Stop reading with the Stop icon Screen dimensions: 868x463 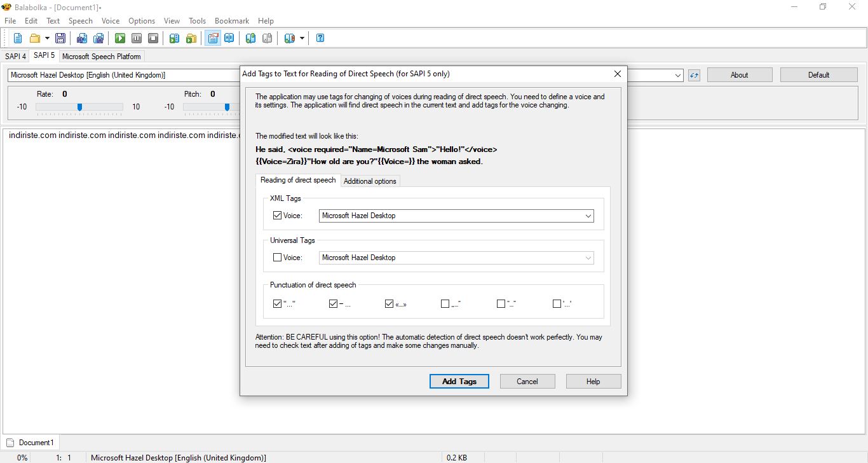tap(153, 38)
